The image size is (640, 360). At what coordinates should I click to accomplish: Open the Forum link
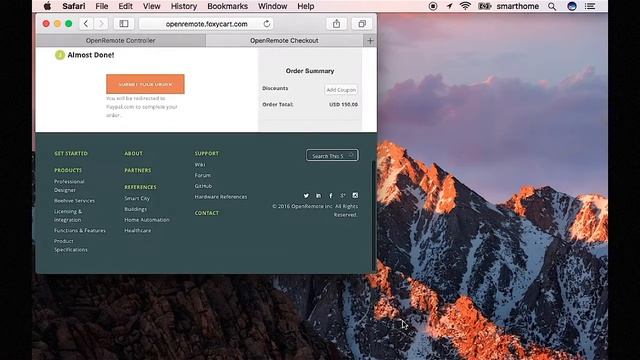202,175
